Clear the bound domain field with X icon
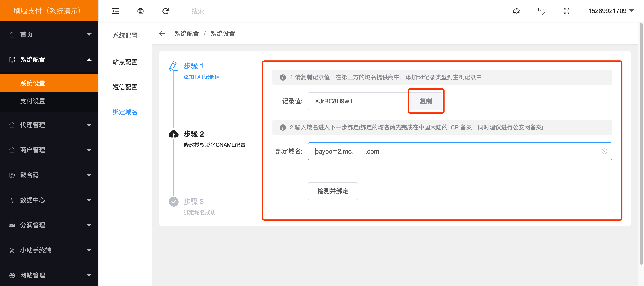The width and height of the screenshot is (644, 286). point(604,151)
